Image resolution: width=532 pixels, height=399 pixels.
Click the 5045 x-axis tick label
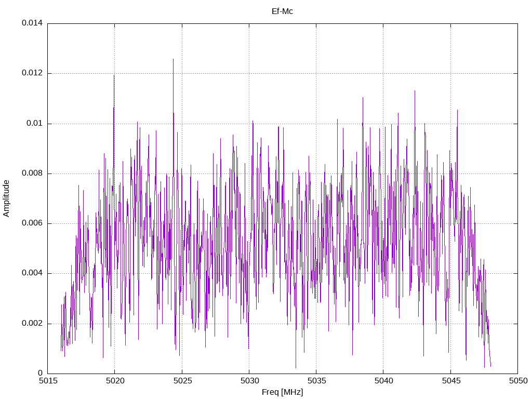[451, 381]
